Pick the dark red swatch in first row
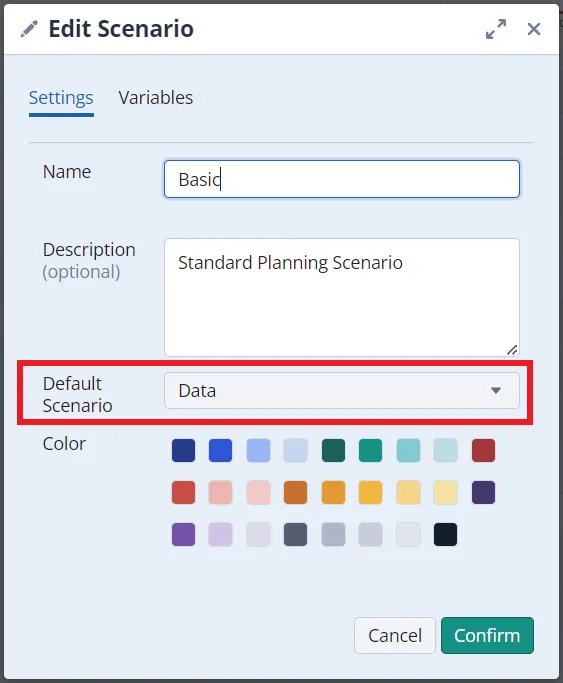Image resolution: width=563 pixels, height=683 pixels. click(x=483, y=450)
